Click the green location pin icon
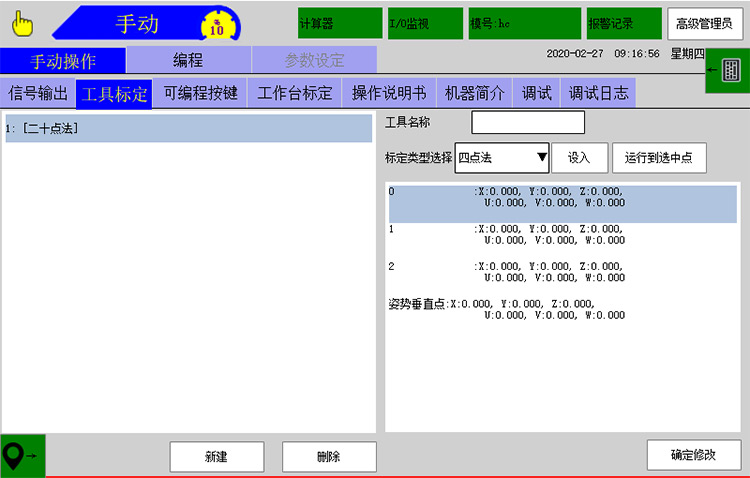This screenshot has width=750, height=478. pyautogui.click(x=22, y=455)
